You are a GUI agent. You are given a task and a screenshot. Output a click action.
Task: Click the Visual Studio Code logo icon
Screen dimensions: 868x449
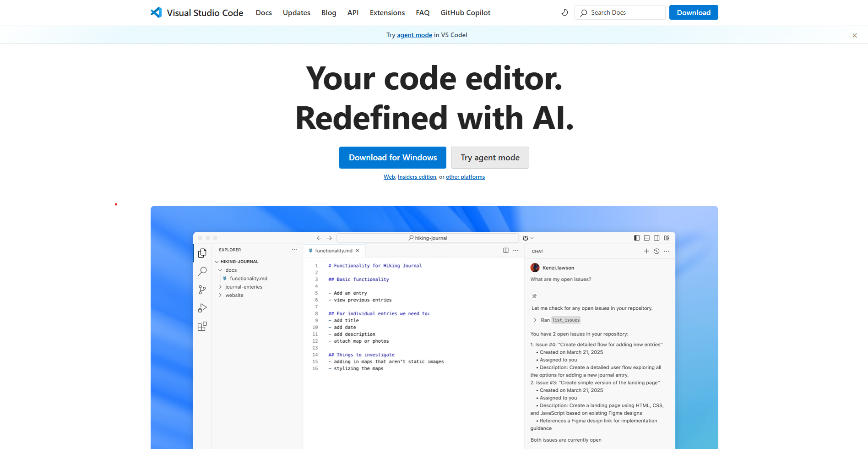point(156,12)
